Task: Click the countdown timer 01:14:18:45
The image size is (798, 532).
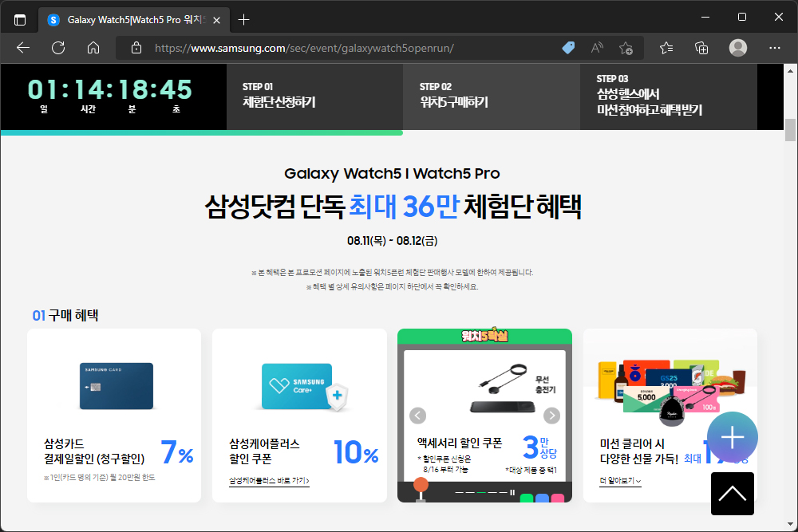Action: pos(109,89)
